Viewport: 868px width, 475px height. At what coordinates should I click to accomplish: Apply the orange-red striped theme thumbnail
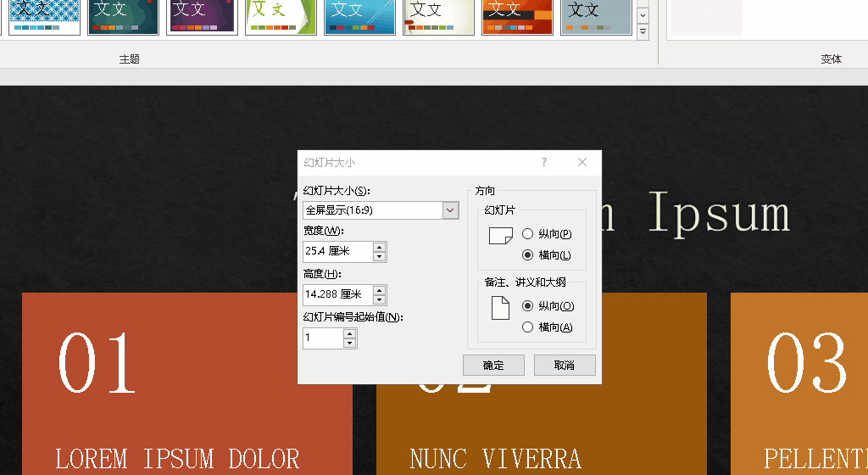coord(517,16)
